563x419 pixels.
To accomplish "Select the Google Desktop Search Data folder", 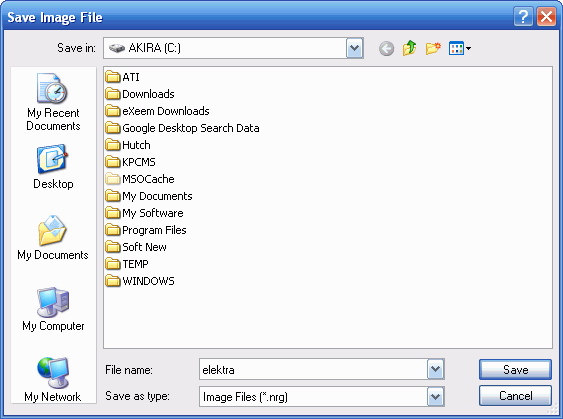I will [x=182, y=128].
